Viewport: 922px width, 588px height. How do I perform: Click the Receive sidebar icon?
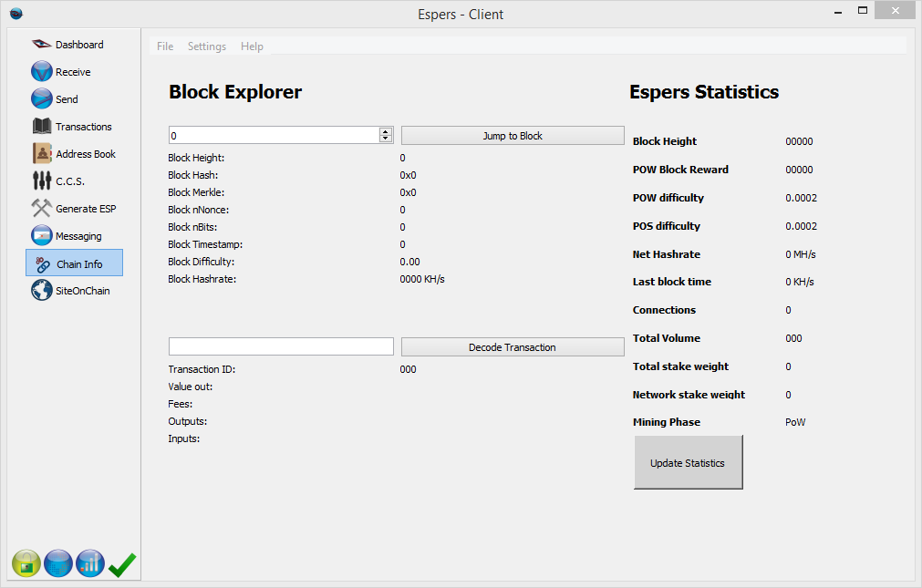(42, 72)
